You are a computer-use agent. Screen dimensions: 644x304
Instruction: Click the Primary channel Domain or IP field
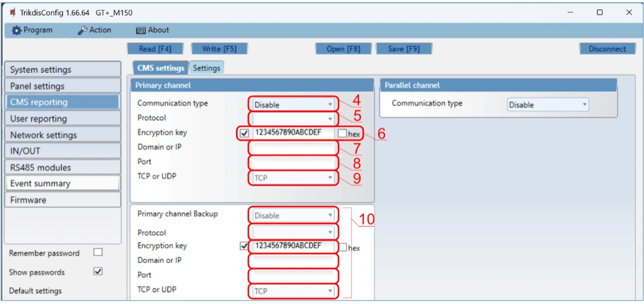pos(293,148)
